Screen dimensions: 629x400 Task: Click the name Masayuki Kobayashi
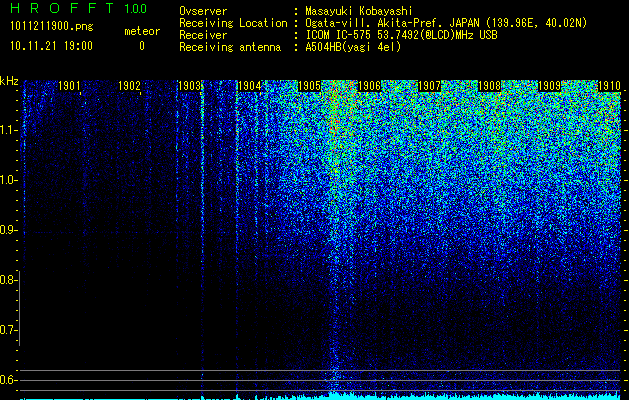(359, 11)
